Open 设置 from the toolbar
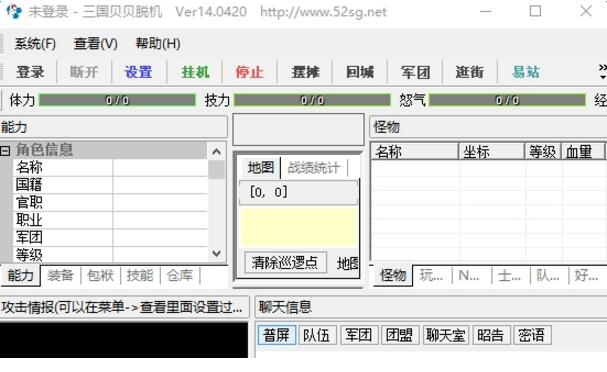 pos(138,72)
